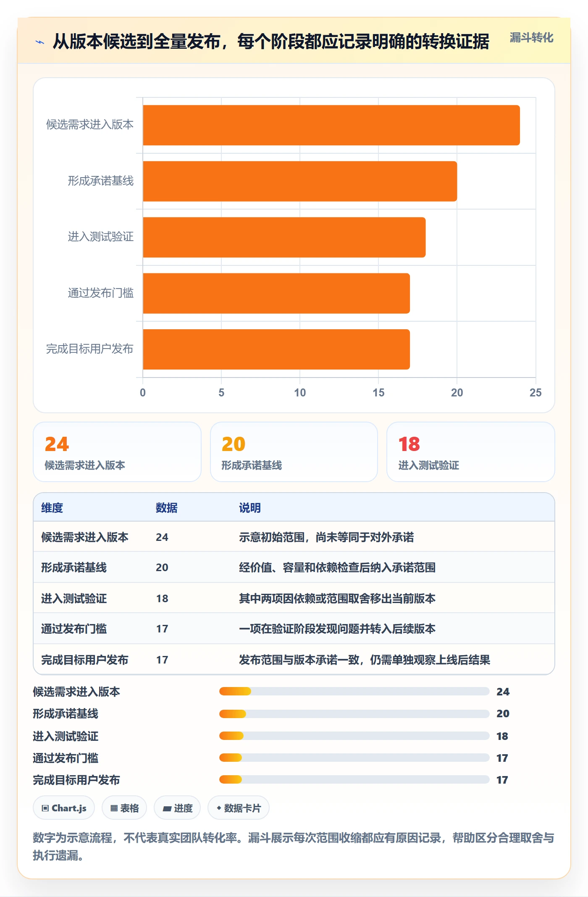Click the 候选需求进入版本 progress bar
This screenshot has height=897, width=588.
pyautogui.click(x=354, y=691)
